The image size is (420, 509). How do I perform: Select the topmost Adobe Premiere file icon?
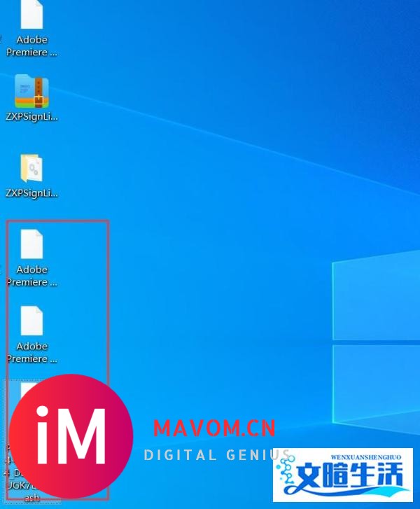pos(31,15)
